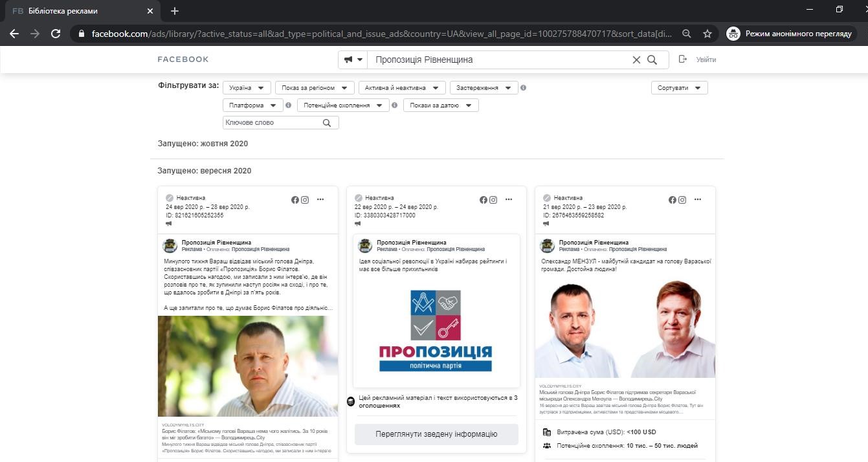Click Запущено: жовтня 2020 heading

(203, 144)
